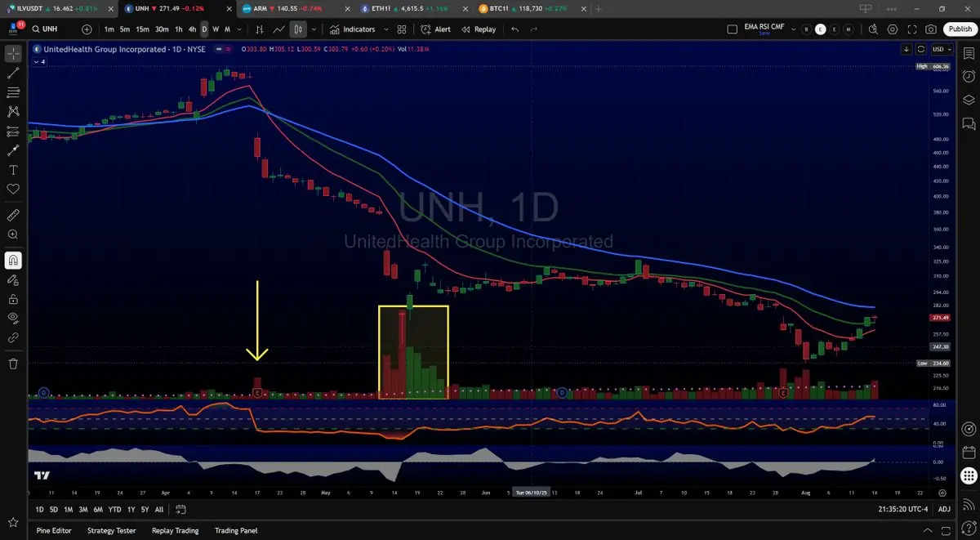The width and height of the screenshot is (980, 540).
Task: Select the W weekly timeframe
Action: (x=216, y=29)
